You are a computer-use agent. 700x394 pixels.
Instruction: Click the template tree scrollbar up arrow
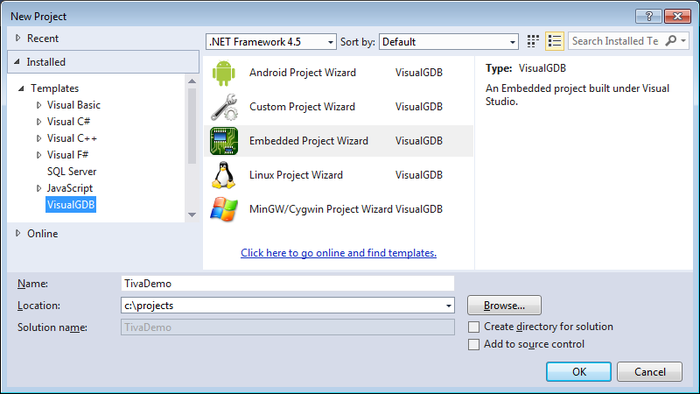point(192,81)
